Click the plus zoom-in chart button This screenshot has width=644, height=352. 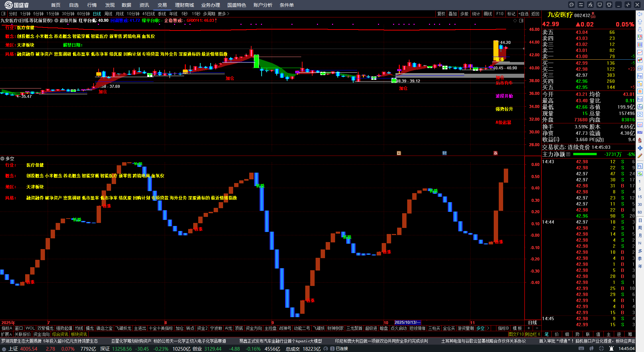(x=529, y=328)
